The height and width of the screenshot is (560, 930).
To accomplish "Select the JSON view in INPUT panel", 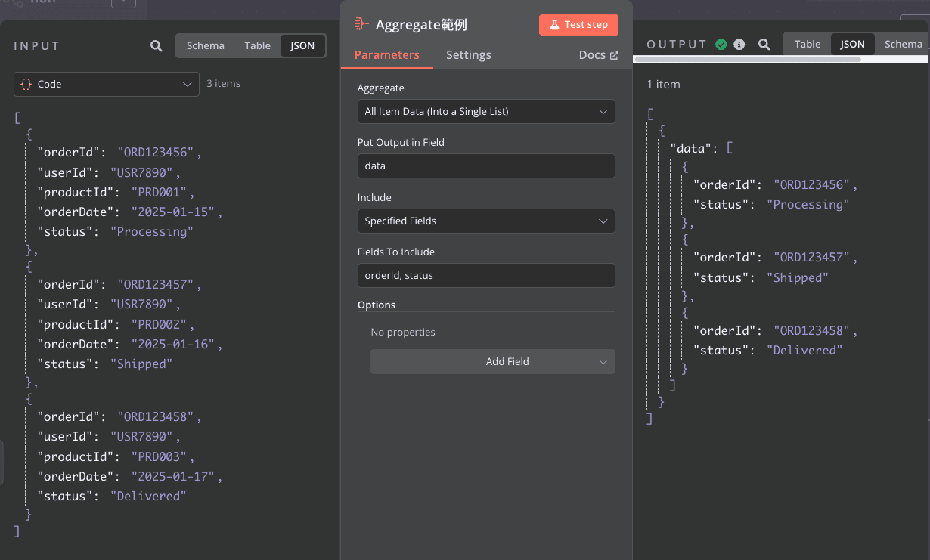I will pyautogui.click(x=302, y=45).
